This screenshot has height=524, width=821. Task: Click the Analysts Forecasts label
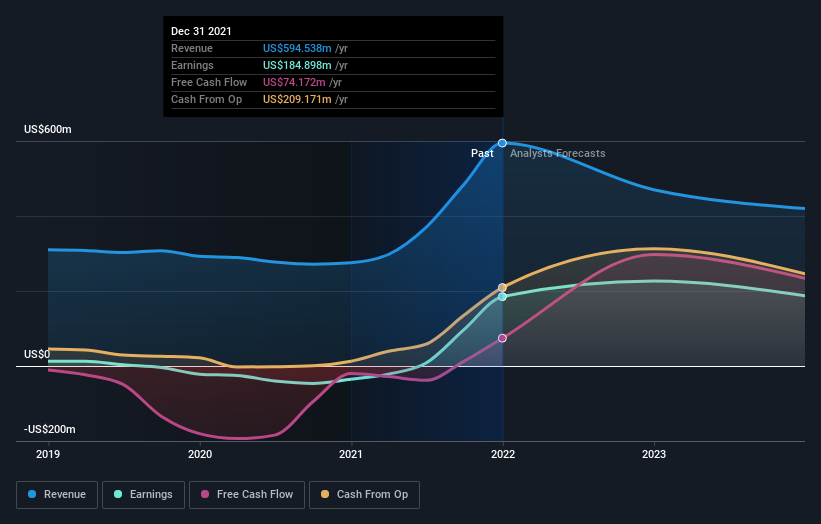[558, 153]
